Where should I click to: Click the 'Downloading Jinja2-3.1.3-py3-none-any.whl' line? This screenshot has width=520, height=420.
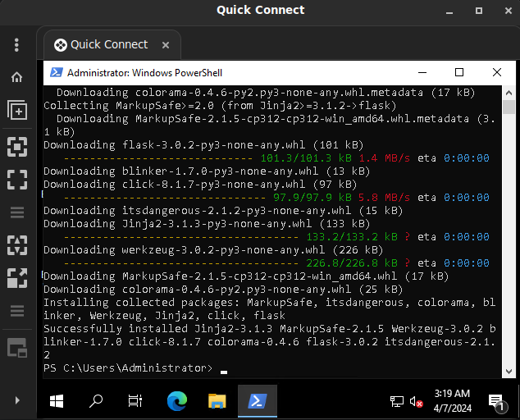point(207,224)
